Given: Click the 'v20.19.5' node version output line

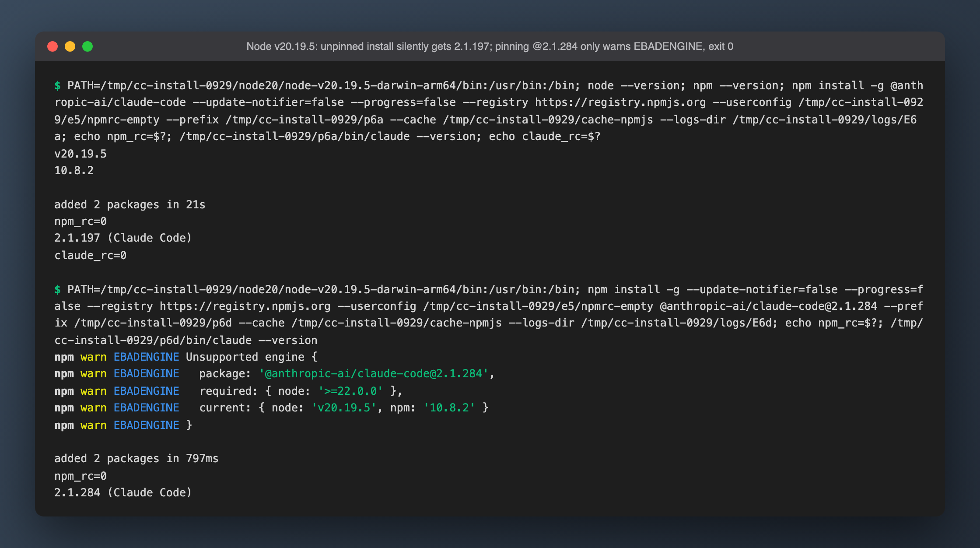Looking at the screenshot, I should pos(80,154).
